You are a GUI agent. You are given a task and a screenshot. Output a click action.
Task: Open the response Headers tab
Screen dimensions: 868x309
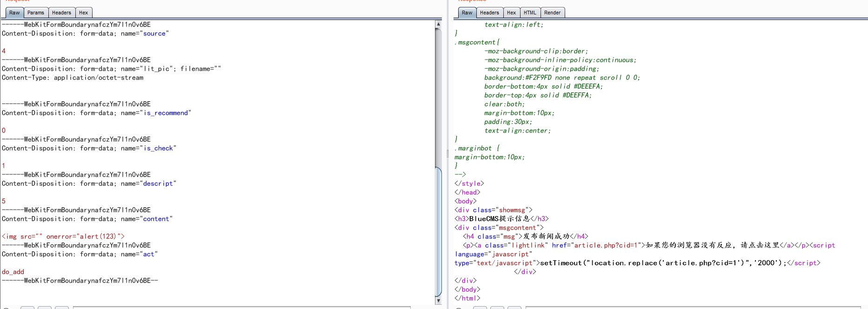tap(489, 13)
